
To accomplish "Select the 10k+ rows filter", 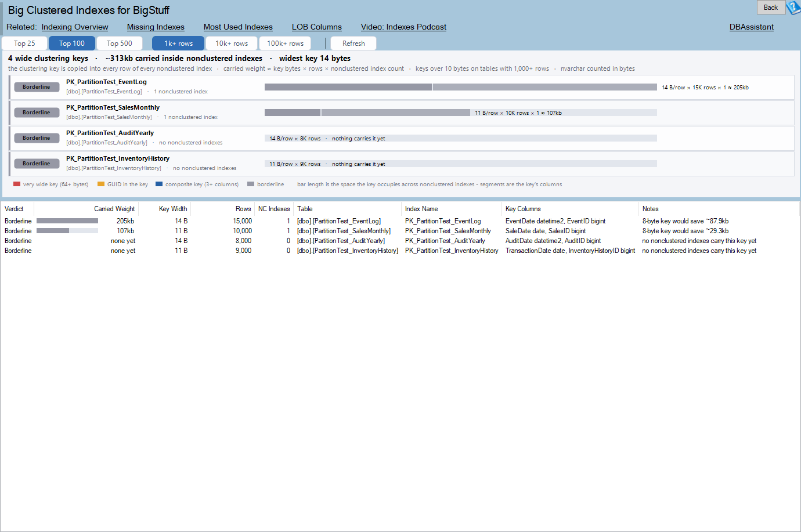I will tap(232, 44).
